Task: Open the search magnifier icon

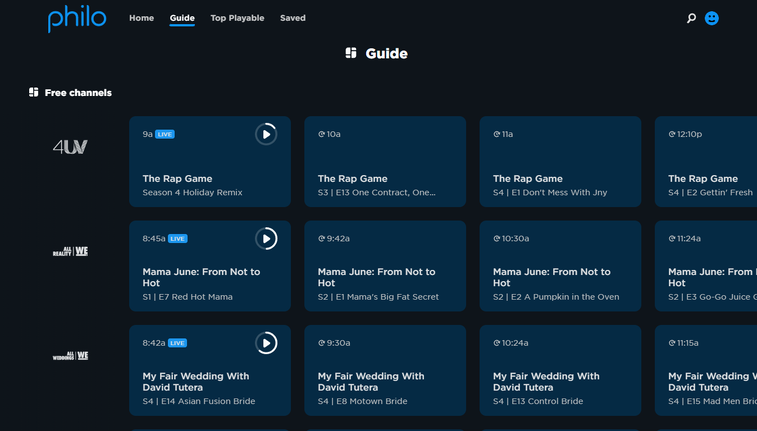Action: point(691,18)
